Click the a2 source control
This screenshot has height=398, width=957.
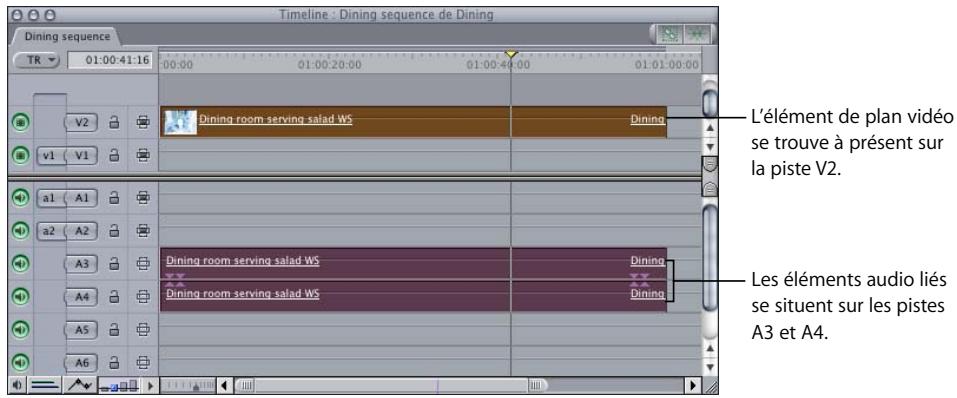(x=50, y=230)
